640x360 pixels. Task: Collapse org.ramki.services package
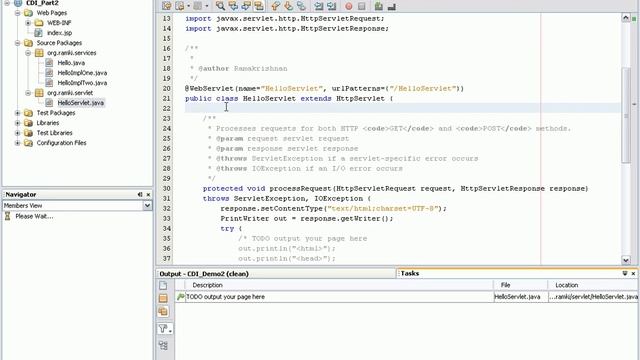pos(28,53)
